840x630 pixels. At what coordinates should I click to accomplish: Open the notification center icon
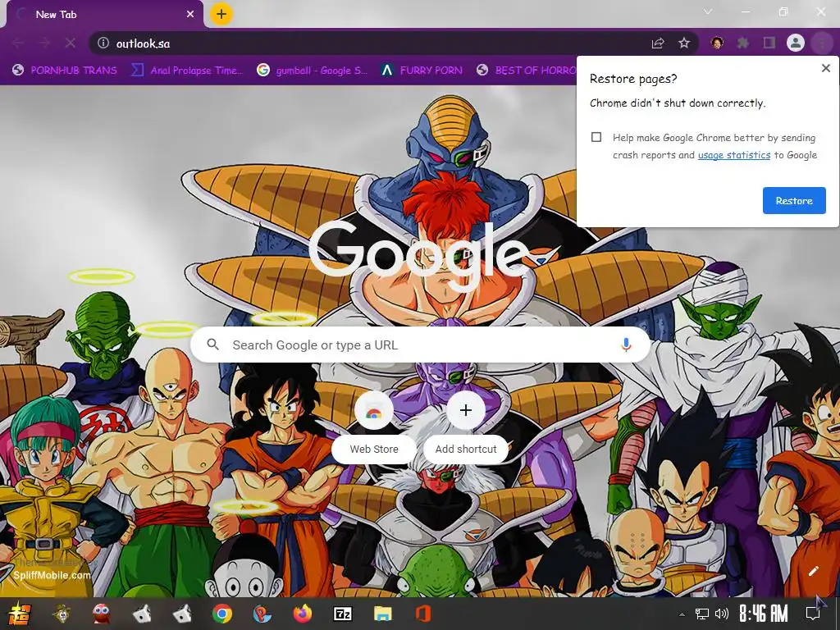812,614
